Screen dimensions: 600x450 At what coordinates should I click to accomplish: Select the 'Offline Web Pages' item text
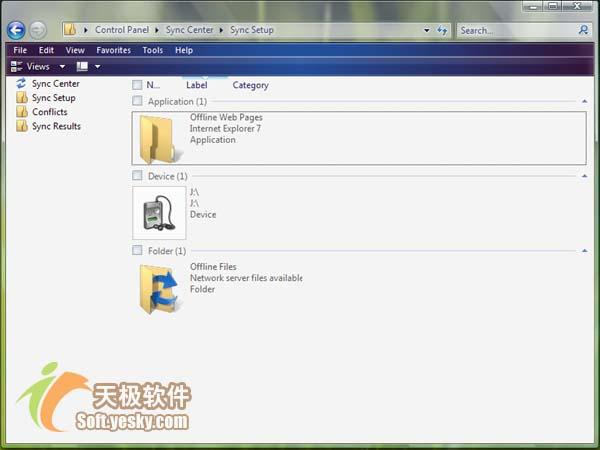click(x=226, y=117)
